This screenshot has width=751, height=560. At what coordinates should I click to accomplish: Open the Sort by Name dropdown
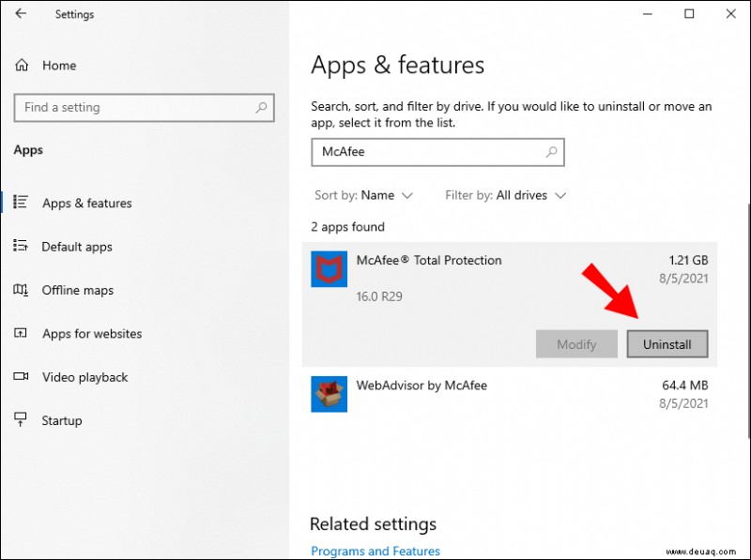coord(363,195)
